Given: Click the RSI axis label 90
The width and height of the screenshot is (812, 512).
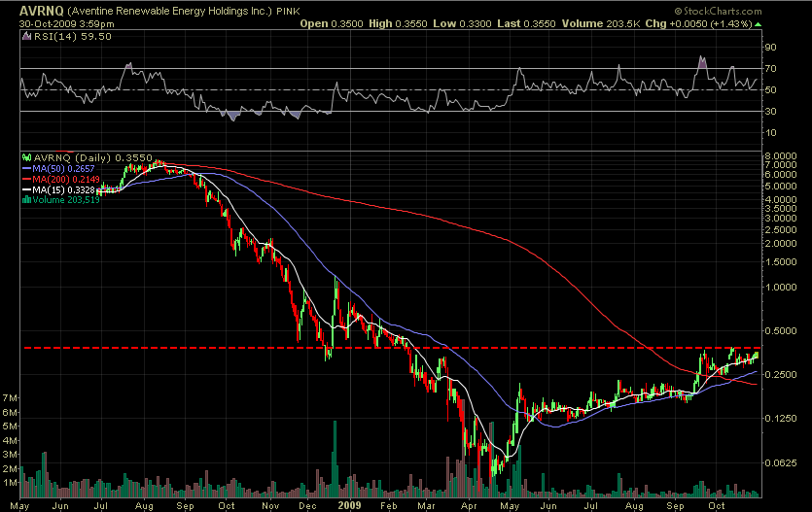Looking at the screenshot, I should coord(770,47).
